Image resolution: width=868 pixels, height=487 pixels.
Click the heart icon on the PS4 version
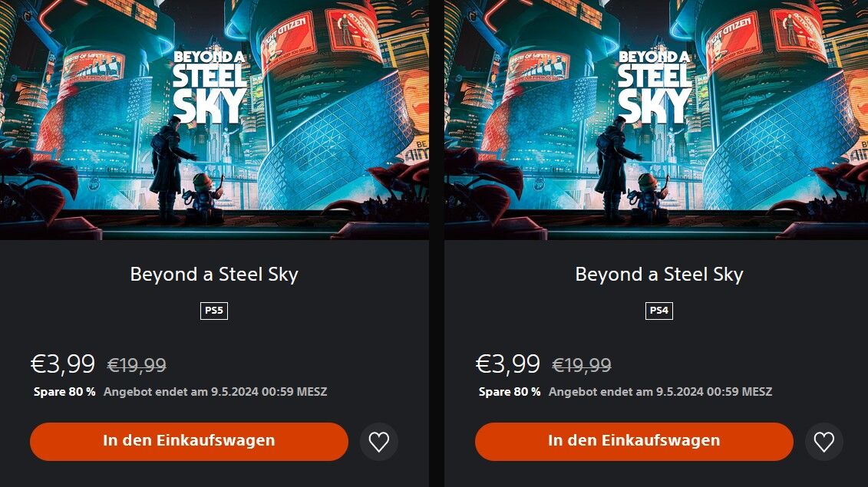[823, 442]
